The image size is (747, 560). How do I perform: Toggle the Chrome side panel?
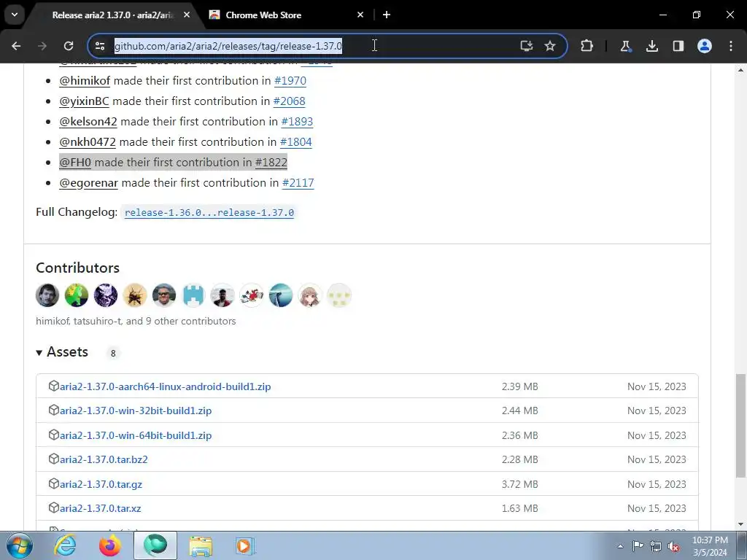[678, 46]
